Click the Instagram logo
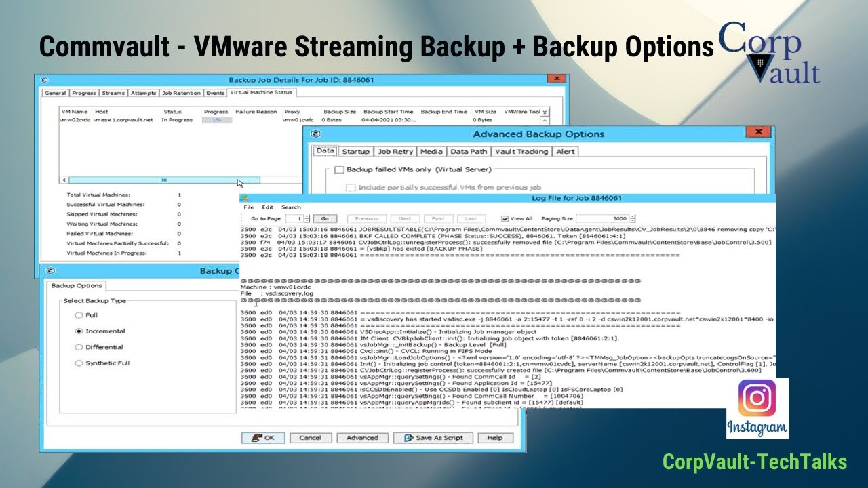 pyautogui.click(x=757, y=408)
